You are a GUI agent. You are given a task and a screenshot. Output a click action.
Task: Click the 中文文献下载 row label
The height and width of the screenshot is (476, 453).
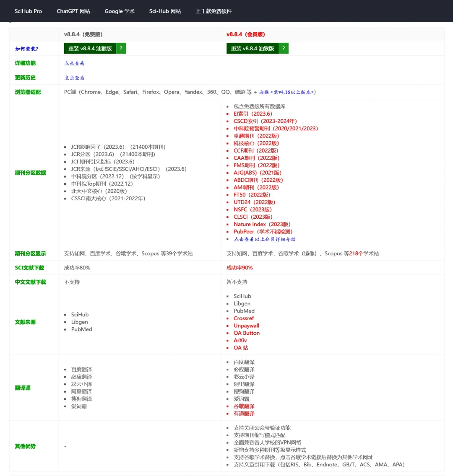(30, 282)
